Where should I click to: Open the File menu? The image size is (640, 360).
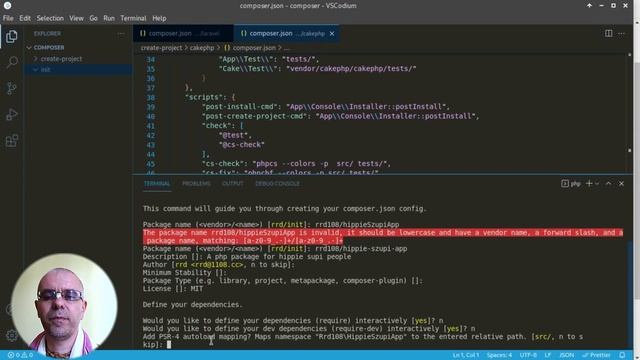coord(8,18)
